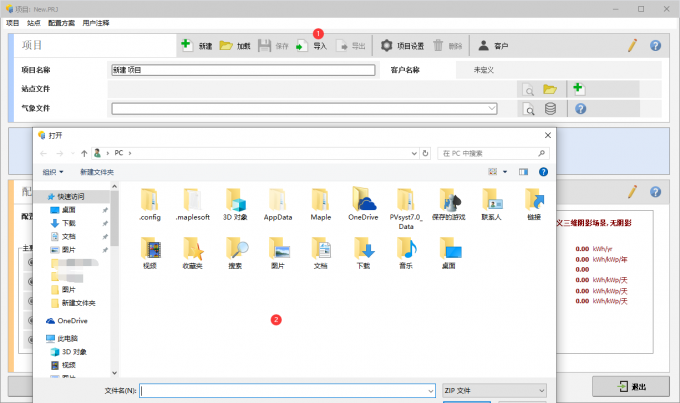The height and width of the screenshot is (403, 680).
Task: Select the 链接 folder
Action: [534, 204]
